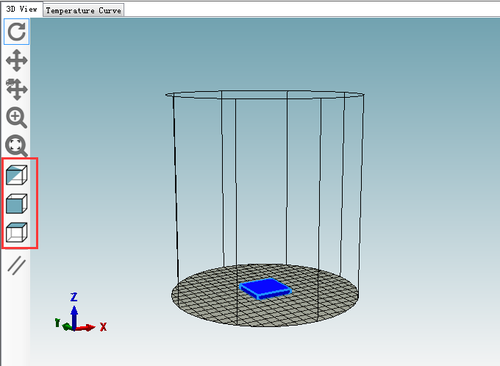
Task: Click the red X axis label
Action: (103, 327)
